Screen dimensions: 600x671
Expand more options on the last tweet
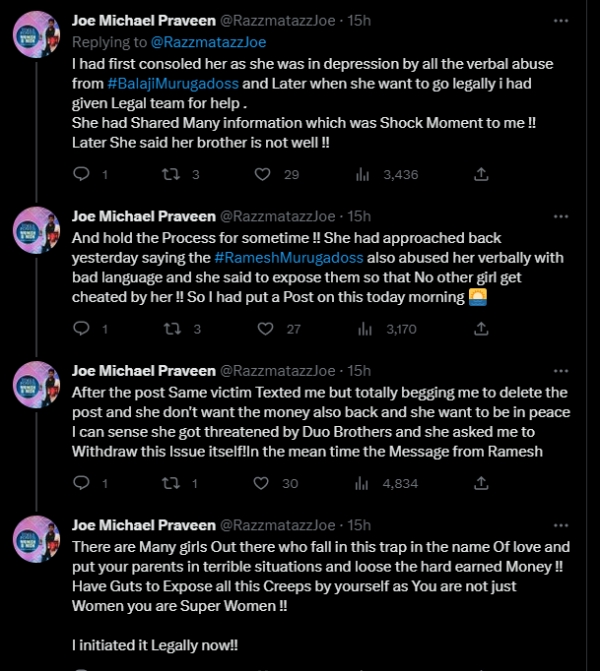click(569, 525)
